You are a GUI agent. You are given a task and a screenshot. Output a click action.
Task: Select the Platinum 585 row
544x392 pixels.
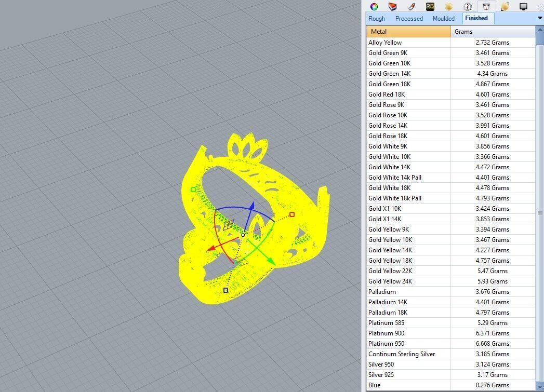[450, 323]
